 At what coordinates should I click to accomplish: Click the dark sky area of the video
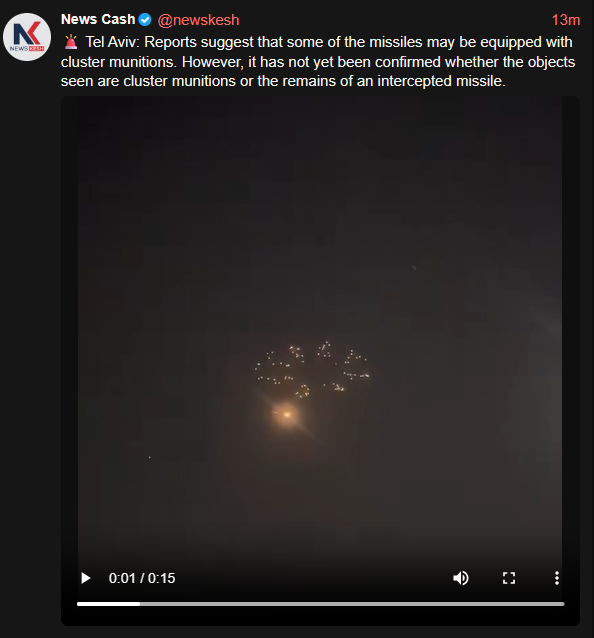[x=320, y=195]
